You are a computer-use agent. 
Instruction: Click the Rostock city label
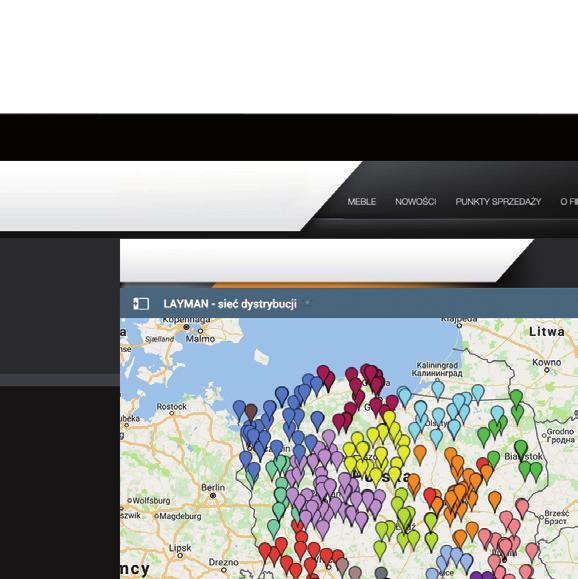pyautogui.click(x=172, y=407)
